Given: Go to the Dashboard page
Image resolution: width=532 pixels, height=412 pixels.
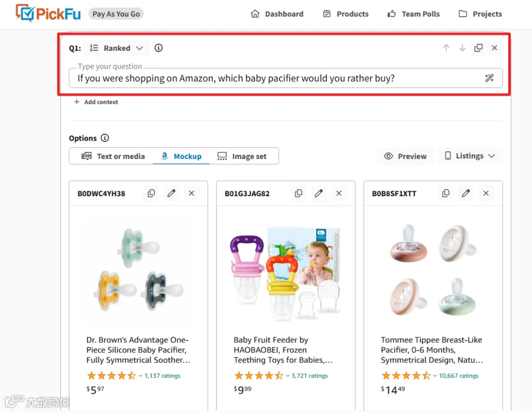Looking at the screenshot, I should click(277, 14).
